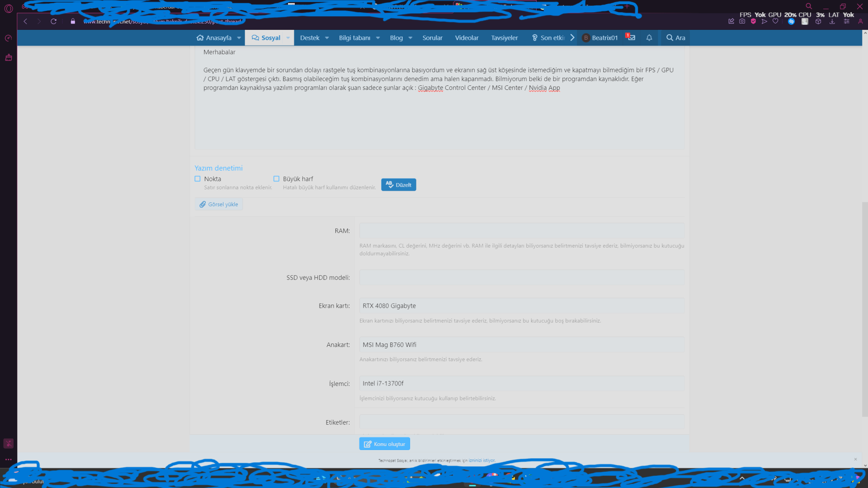This screenshot has width=868, height=488.
Task: Click the Düzelt spell-fix button
Action: pyautogui.click(x=398, y=185)
